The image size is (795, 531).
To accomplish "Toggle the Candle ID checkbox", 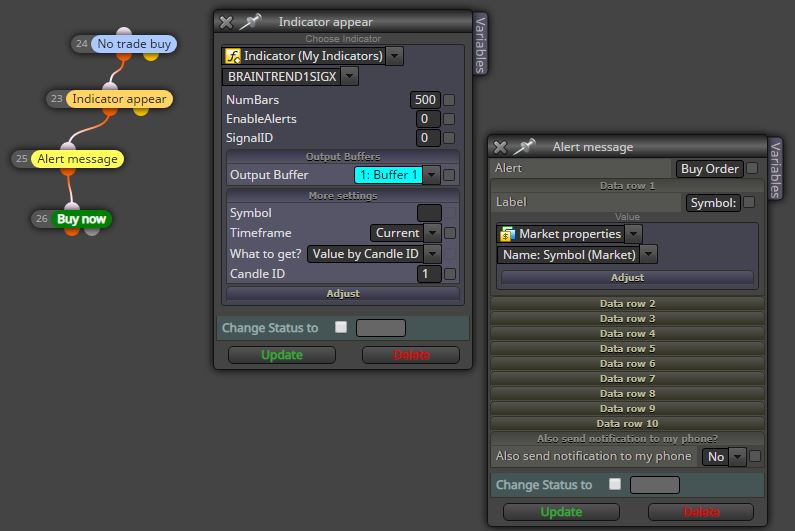I will coord(450,274).
